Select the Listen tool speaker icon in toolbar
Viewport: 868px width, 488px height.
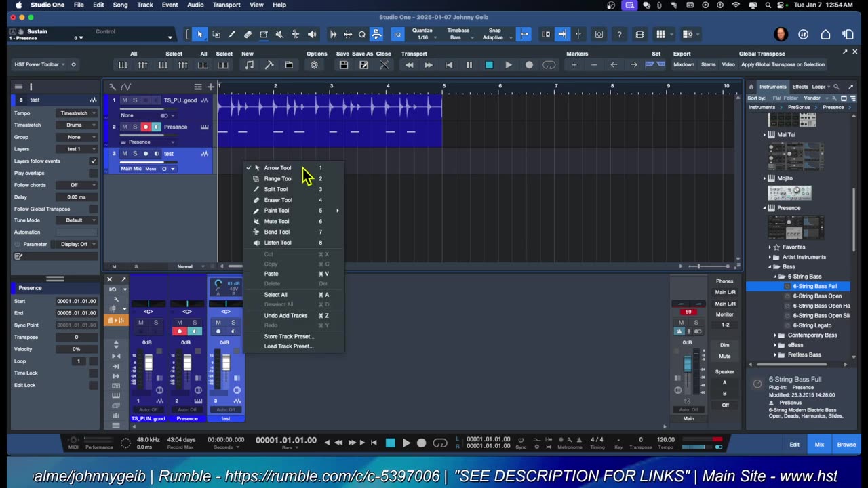point(312,35)
